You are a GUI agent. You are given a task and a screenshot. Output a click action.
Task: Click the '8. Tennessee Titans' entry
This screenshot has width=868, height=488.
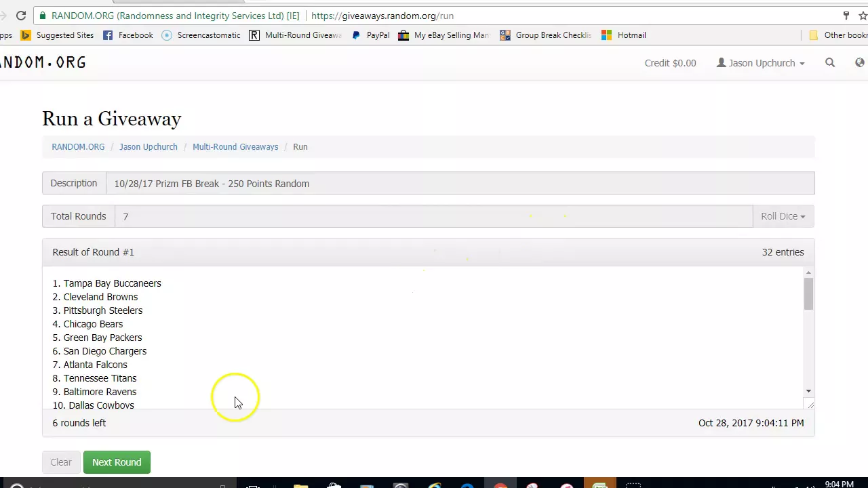pyautogui.click(x=94, y=378)
